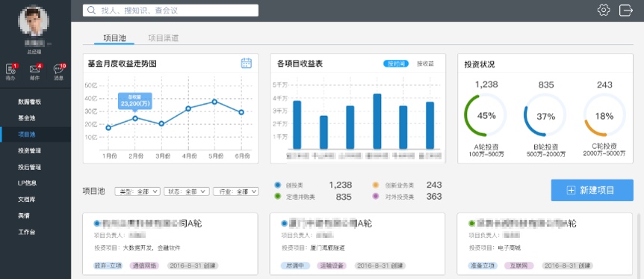Open the calendar icon on trend chart
This screenshot has width=644, height=279.
pos(246,63)
